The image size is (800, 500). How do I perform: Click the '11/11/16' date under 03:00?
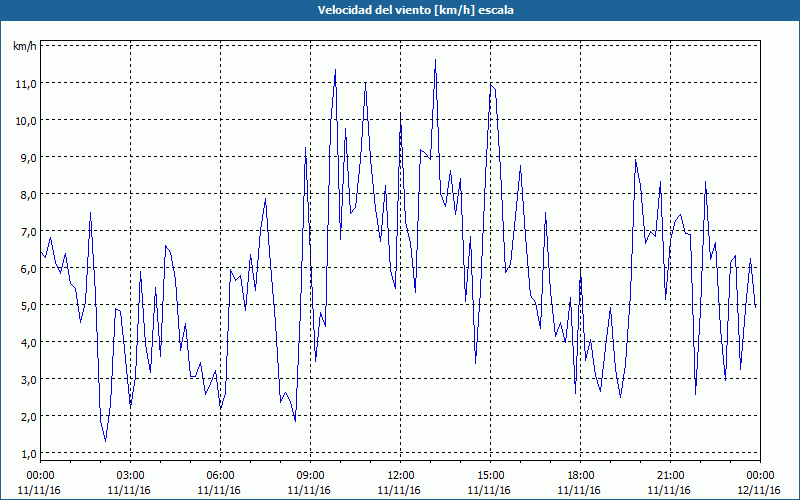(x=129, y=490)
